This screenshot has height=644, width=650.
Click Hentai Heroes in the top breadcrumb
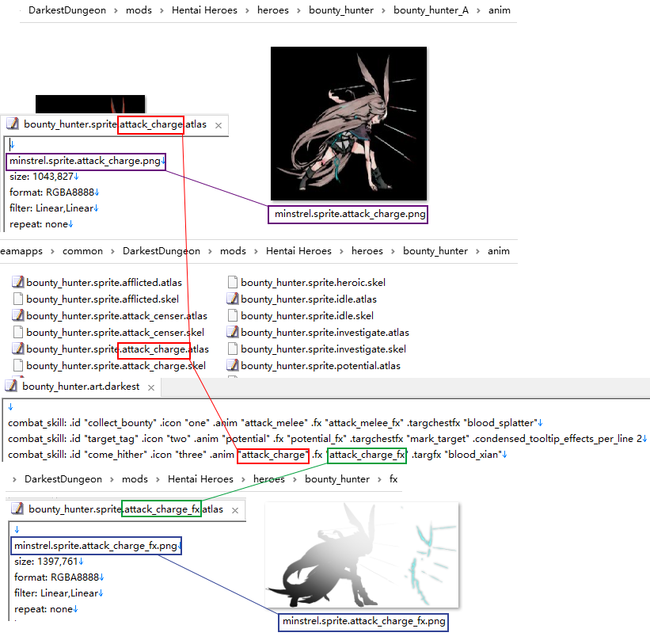204,10
